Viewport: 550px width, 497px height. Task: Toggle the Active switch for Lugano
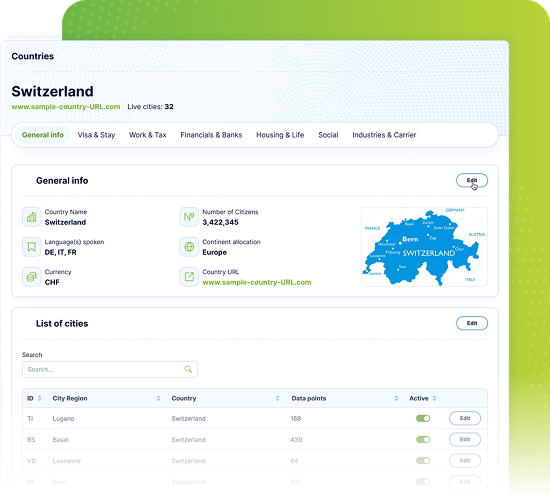tap(423, 418)
